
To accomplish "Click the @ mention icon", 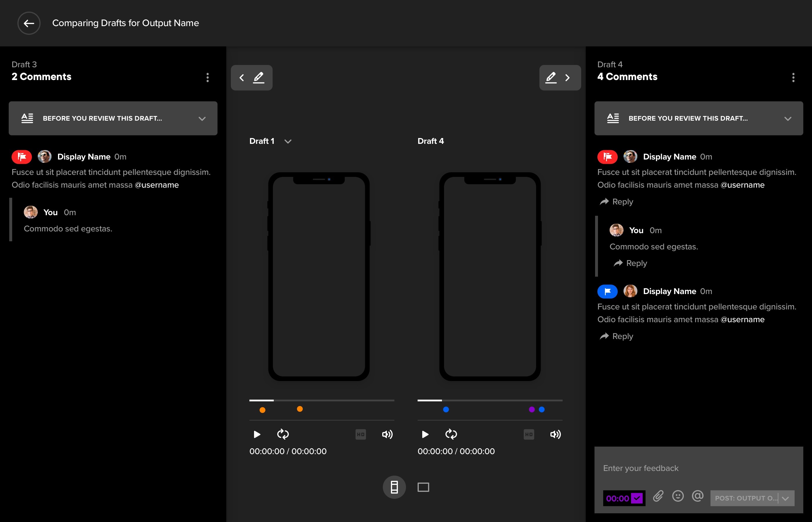I will [x=697, y=496].
